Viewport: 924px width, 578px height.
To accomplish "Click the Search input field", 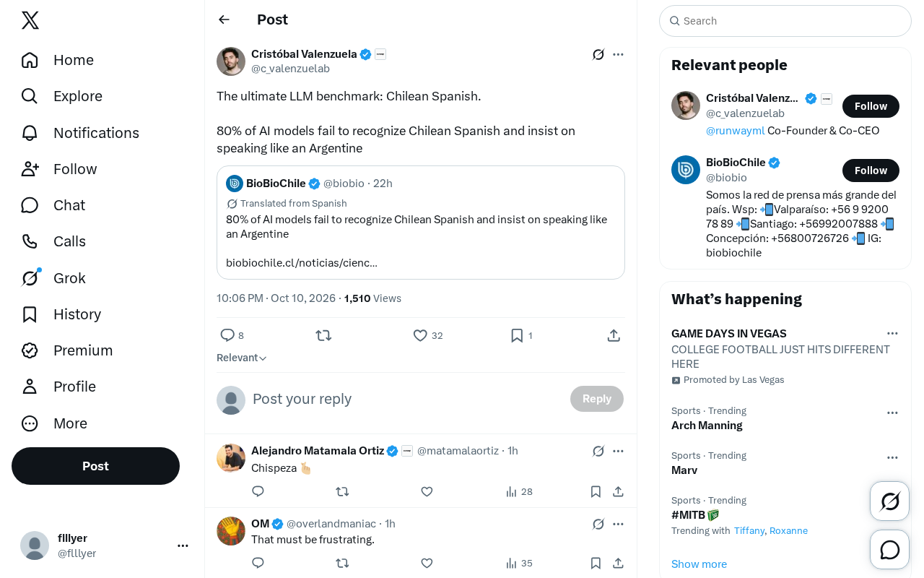I will click(785, 21).
